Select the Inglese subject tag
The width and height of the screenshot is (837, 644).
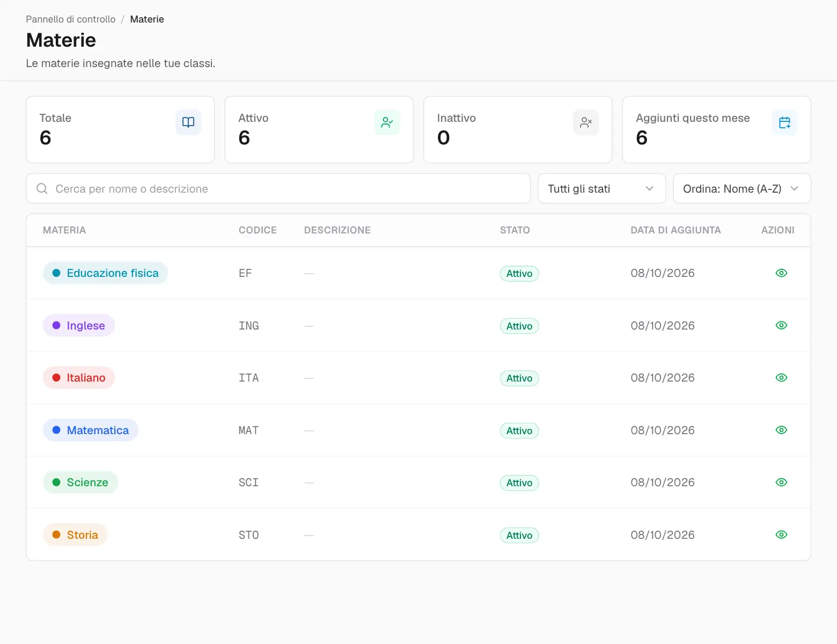click(x=79, y=325)
